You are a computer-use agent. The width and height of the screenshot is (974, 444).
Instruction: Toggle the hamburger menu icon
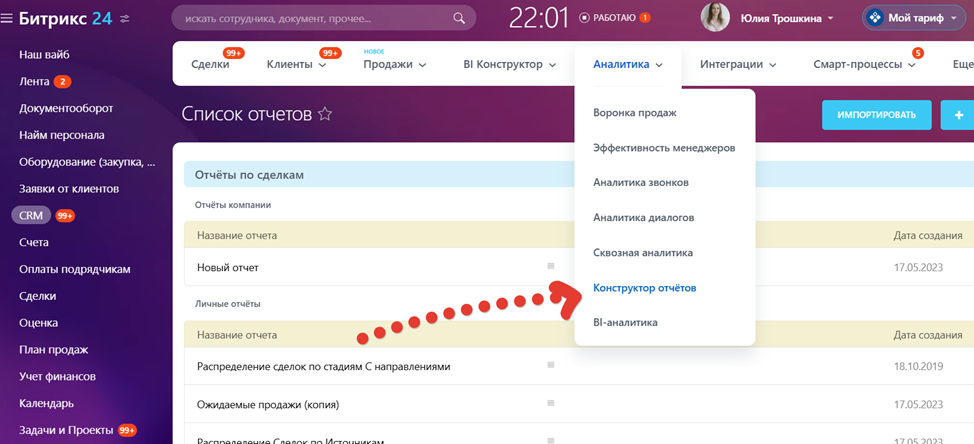tap(7, 19)
